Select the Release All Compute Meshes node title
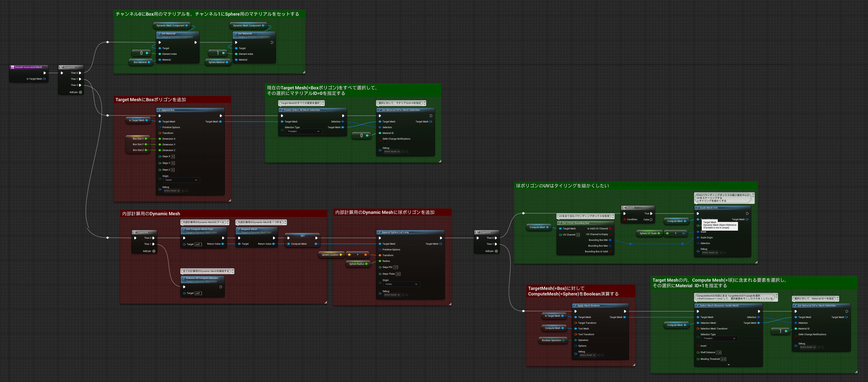 click(x=202, y=278)
